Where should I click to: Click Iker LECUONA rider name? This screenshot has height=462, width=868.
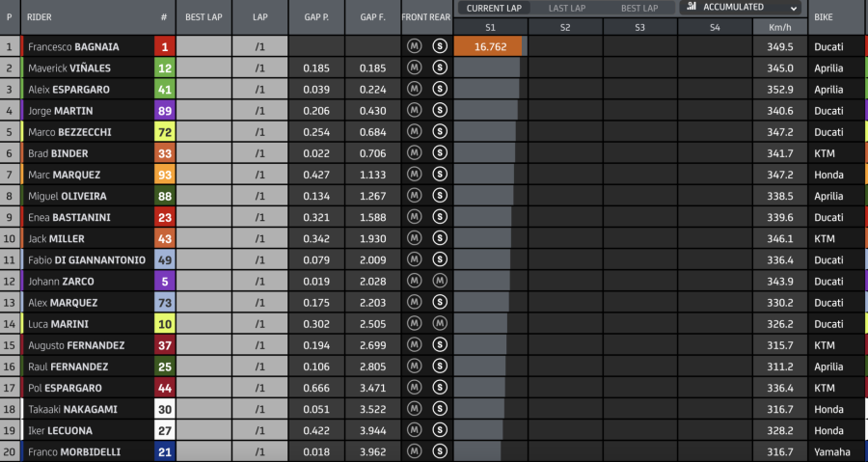tap(61, 430)
